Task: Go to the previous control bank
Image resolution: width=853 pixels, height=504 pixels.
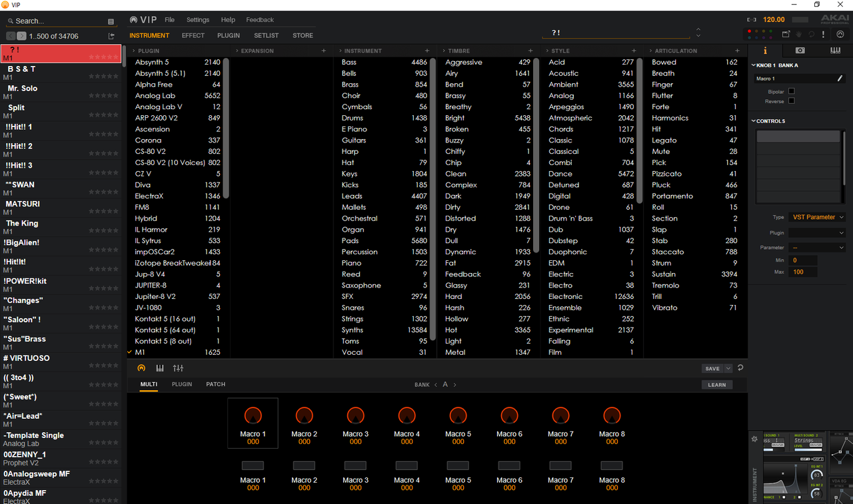Action: pos(436,385)
